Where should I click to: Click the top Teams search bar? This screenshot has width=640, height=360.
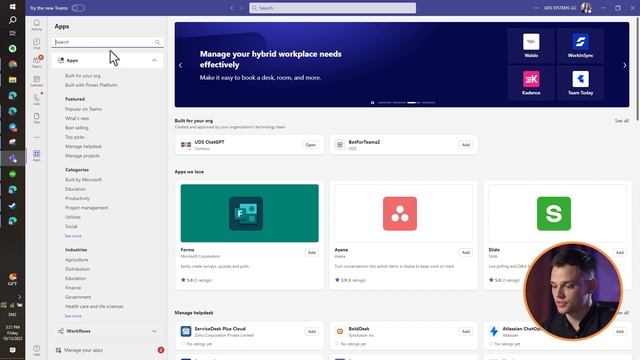tap(333, 8)
